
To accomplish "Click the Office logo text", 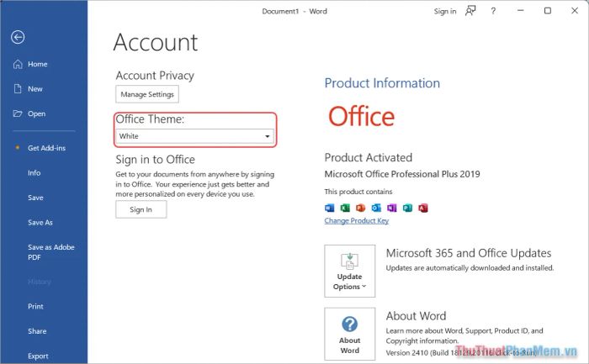I will (361, 116).
